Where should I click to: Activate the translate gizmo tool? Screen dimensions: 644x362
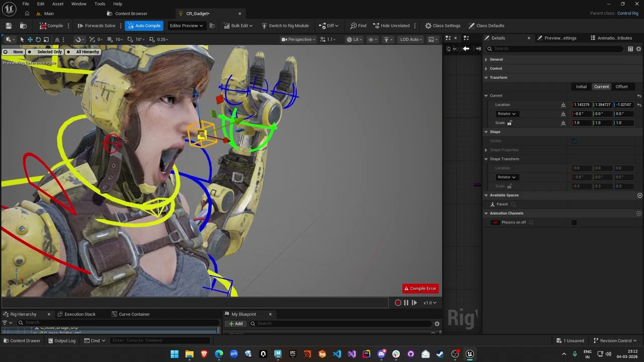pyautogui.click(x=30, y=39)
